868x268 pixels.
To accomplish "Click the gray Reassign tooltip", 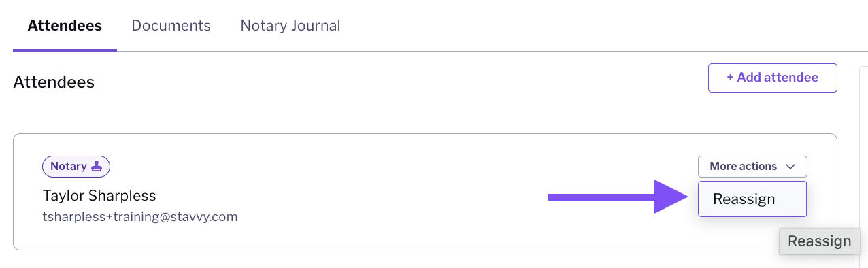I will pyautogui.click(x=819, y=241).
